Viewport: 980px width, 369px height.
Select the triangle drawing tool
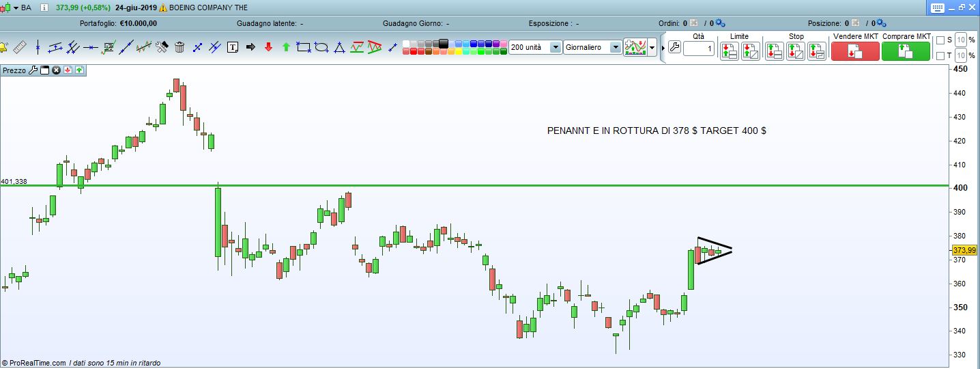pyautogui.click(x=339, y=47)
